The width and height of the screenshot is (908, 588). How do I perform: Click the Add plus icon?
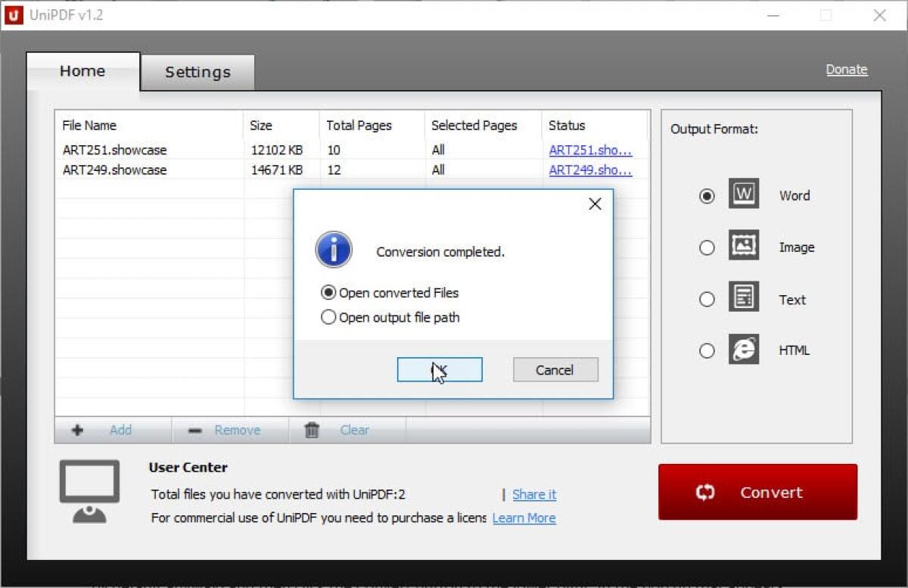(76, 430)
